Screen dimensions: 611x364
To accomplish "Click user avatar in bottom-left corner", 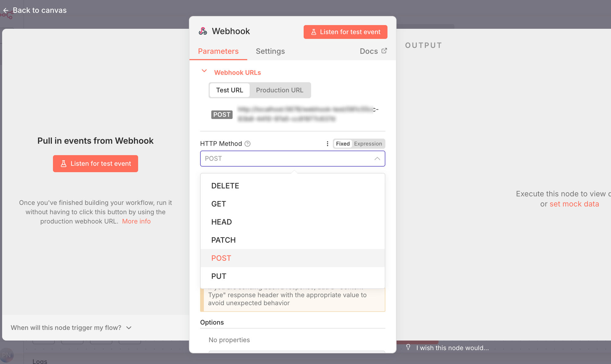I will pyautogui.click(x=7, y=355).
